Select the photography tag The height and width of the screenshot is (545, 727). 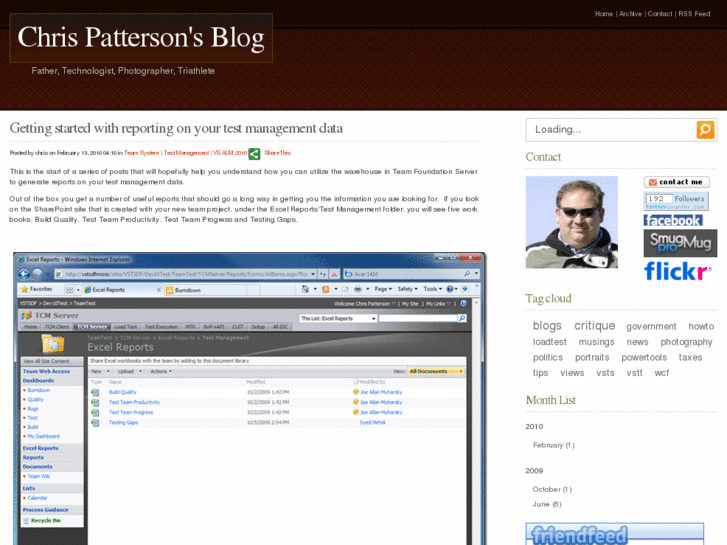686,342
